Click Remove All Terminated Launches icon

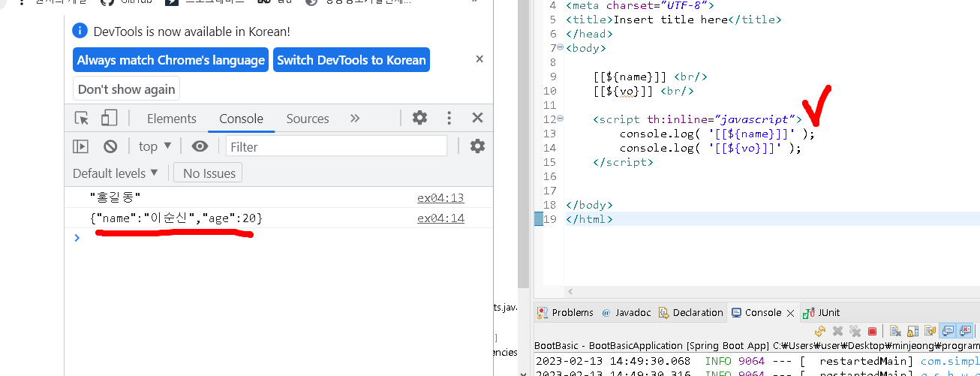click(855, 331)
